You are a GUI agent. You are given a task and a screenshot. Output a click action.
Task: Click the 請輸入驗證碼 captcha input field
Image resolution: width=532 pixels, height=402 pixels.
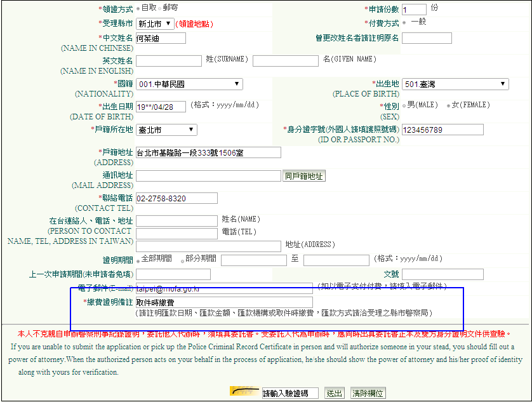(x=290, y=393)
